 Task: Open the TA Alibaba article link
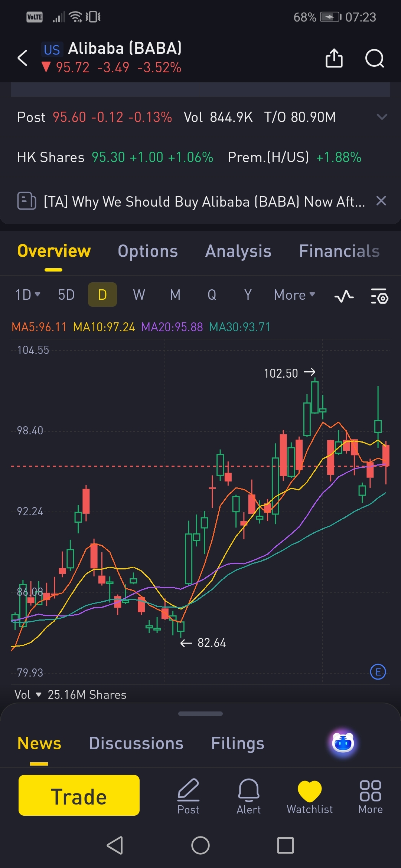coord(204,201)
